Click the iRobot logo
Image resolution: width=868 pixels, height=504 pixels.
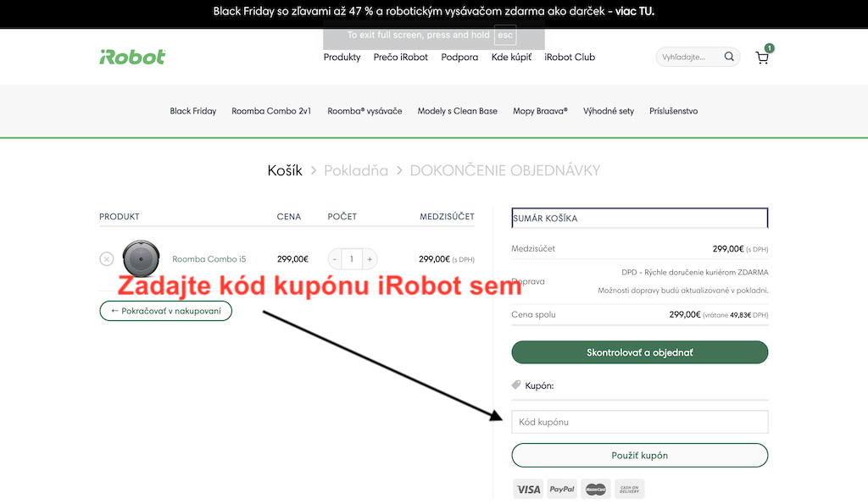(x=132, y=57)
